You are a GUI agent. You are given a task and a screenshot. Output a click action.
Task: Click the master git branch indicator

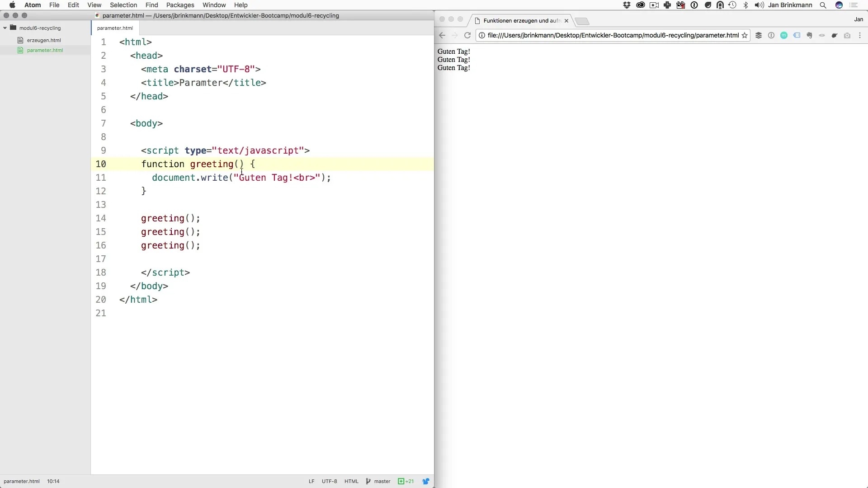[x=378, y=481]
